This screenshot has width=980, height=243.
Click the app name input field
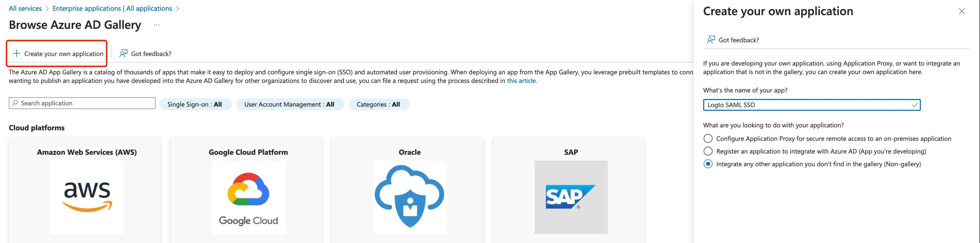pyautogui.click(x=807, y=105)
